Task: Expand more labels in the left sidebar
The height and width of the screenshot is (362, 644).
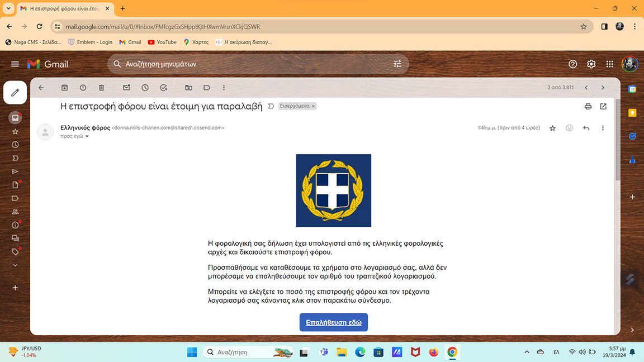Action: tap(15, 265)
